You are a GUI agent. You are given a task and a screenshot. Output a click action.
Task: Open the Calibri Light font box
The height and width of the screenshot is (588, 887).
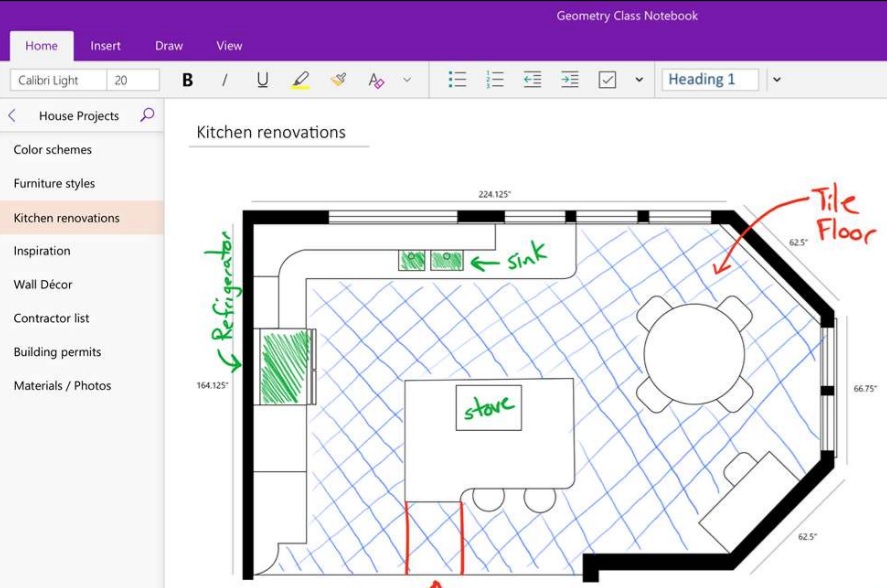(58, 80)
